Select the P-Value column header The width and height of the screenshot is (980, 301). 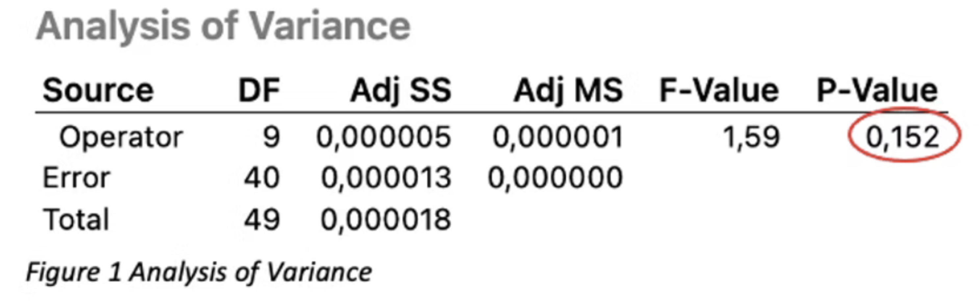(877, 90)
